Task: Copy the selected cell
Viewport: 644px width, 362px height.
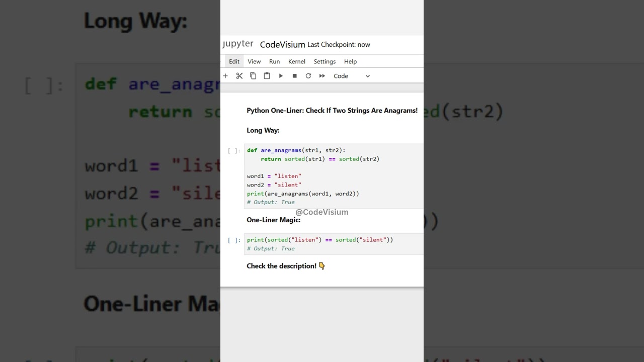Action: click(x=253, y=76)
